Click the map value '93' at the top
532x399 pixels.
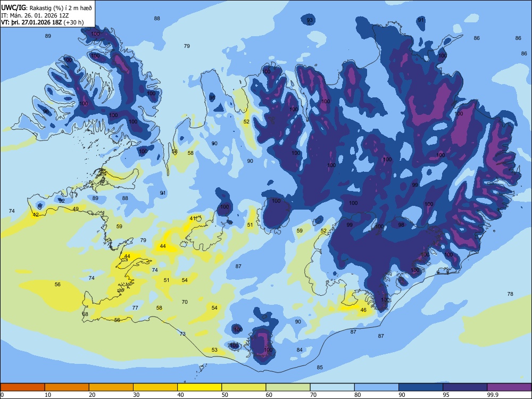coord(310,20)
